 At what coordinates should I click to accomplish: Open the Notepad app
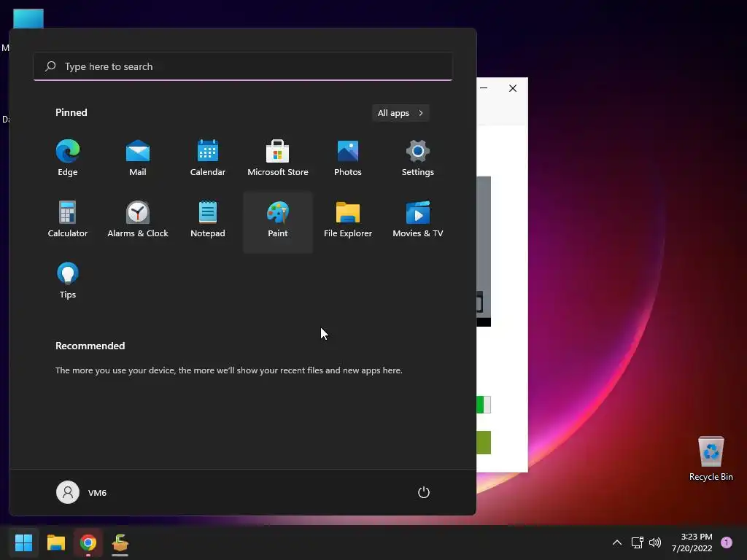point(208,219)
